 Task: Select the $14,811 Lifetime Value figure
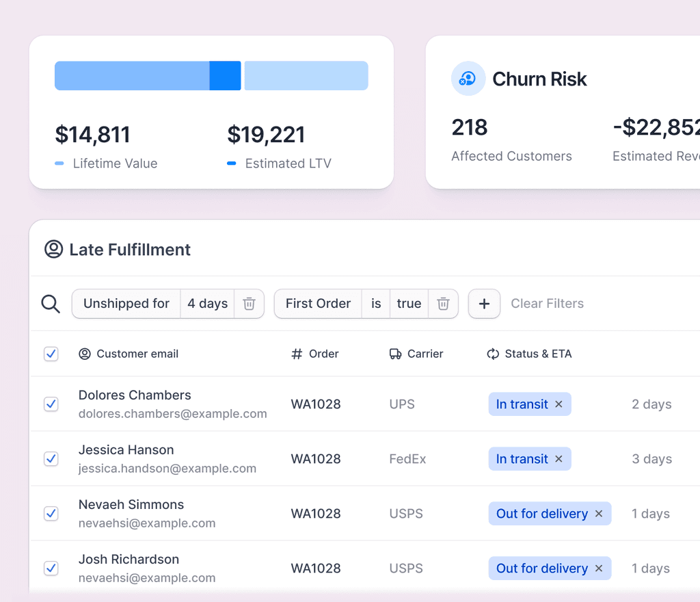click(92, 134)
